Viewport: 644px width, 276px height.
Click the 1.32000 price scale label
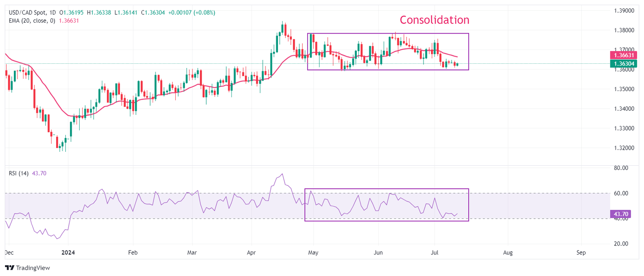pyautogui.click(x=623, y=148)
